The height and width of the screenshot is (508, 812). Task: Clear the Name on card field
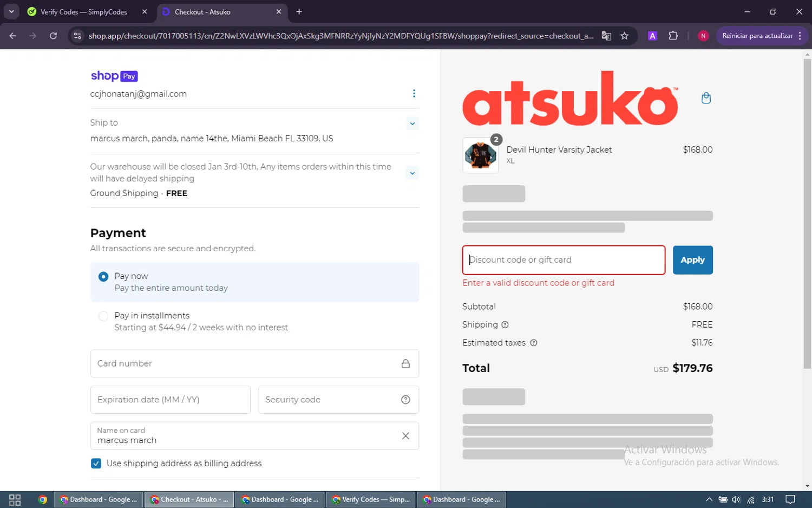[x=405, y=436]
